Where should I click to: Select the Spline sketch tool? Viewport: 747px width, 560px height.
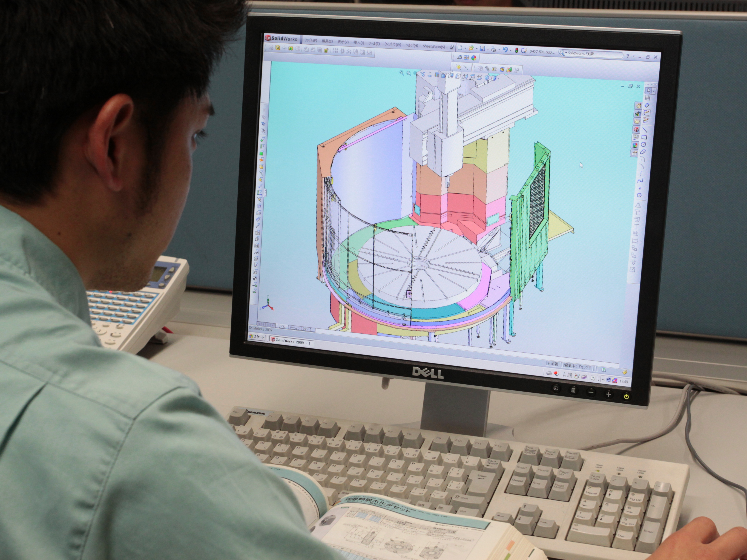click(x=641, y=181)
